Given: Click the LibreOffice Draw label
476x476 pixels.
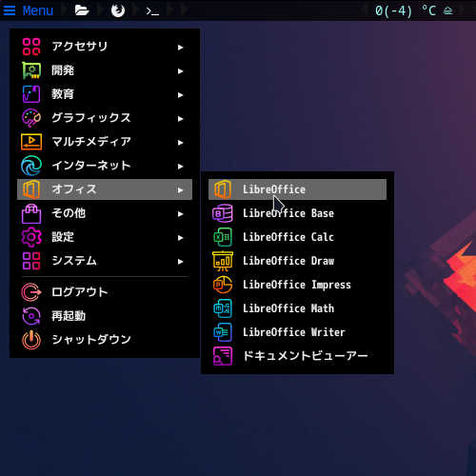Looking at the screenshot, I should tap(288, 261).
